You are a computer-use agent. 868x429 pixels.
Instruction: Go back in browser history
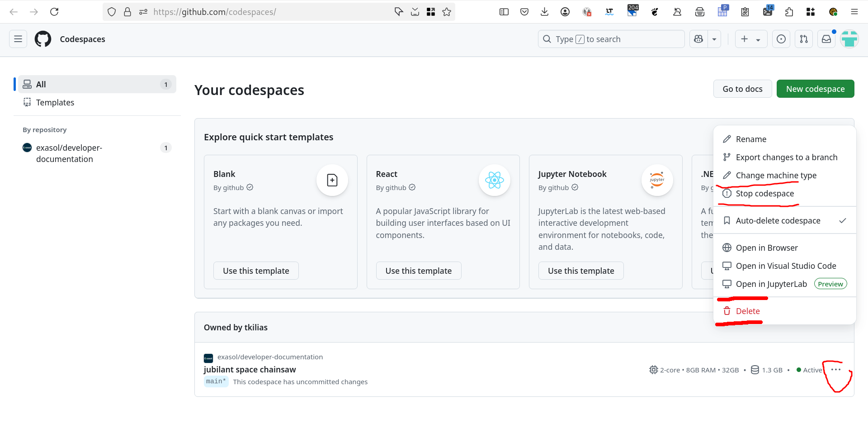click(14, 12)
